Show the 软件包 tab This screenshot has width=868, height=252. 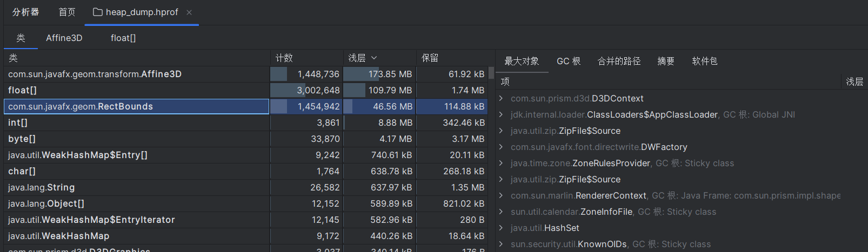click(705, 61)
